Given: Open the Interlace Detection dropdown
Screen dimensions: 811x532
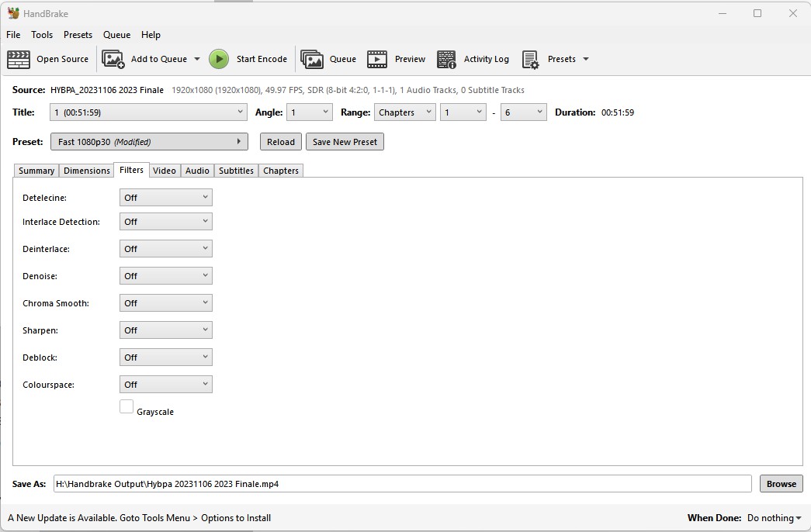Looking at the screenshot, I should 165,222.
